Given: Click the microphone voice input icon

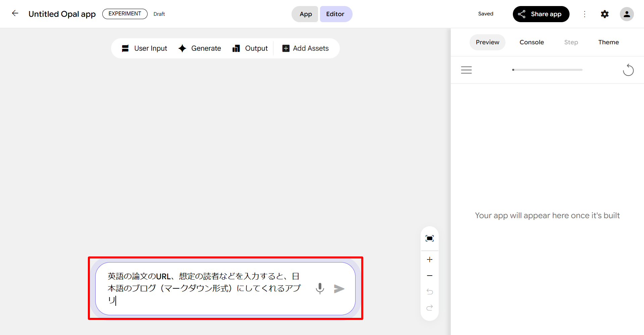Looking at the screenshot, I should tap(320, 288).
